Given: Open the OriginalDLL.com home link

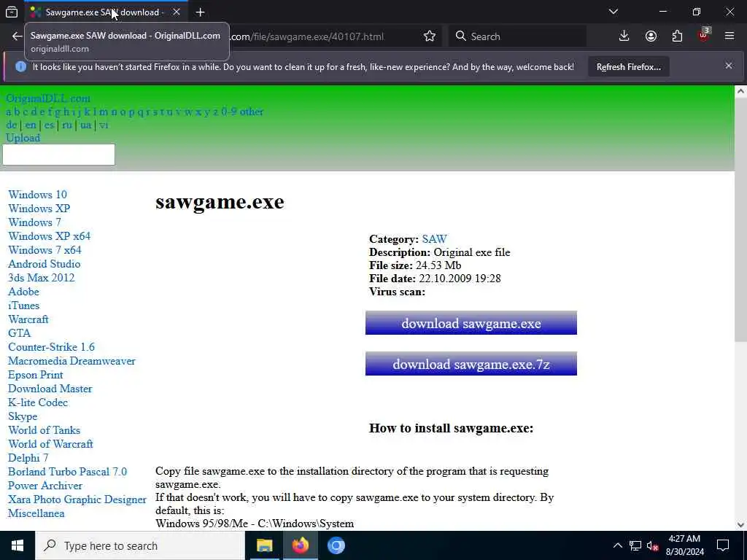Looking at the screenshot, I should pyautogui.click(x=48, y=98).
